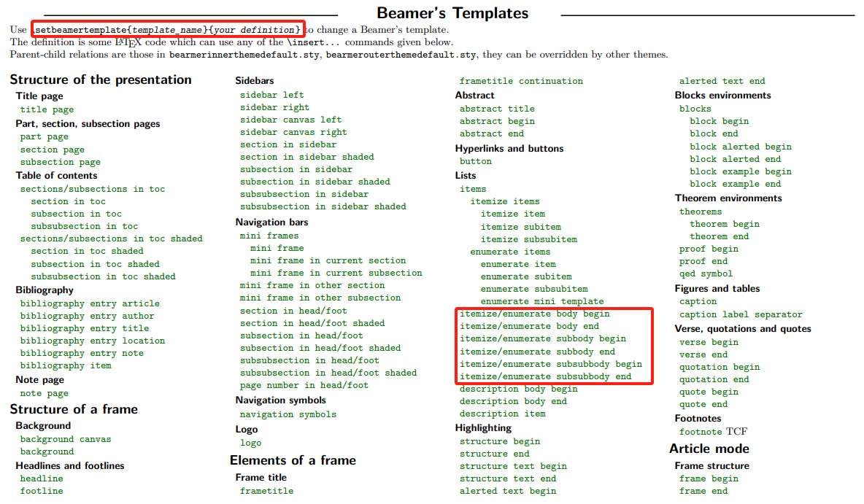Select 'mini frames' entry

[x=269, y=236]
